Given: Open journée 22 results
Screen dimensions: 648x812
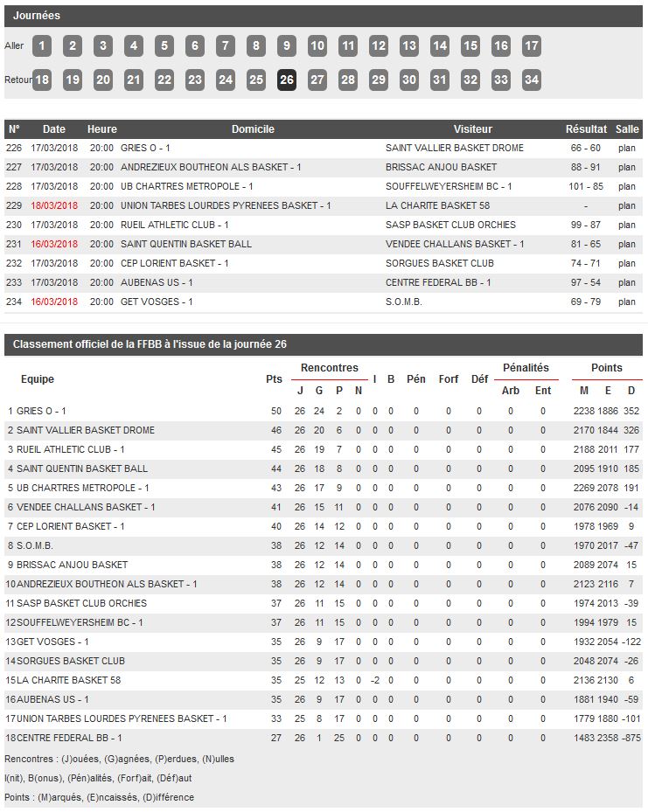Looking at the screenshot, I should [x=164, y=80].
